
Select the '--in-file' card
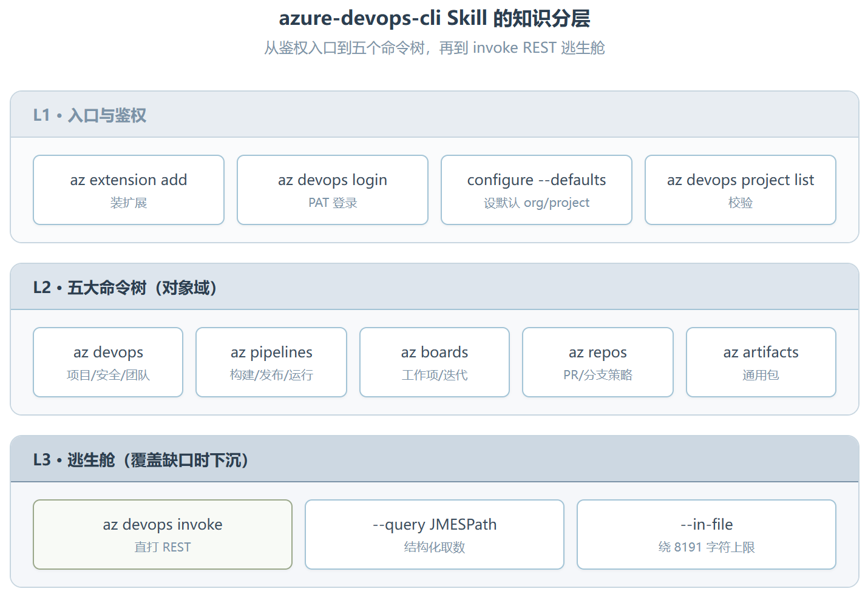(x=707, y=535)
